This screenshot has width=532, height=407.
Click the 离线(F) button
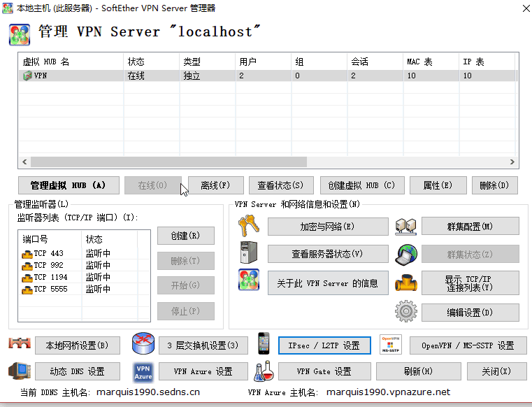pos(216,185)
